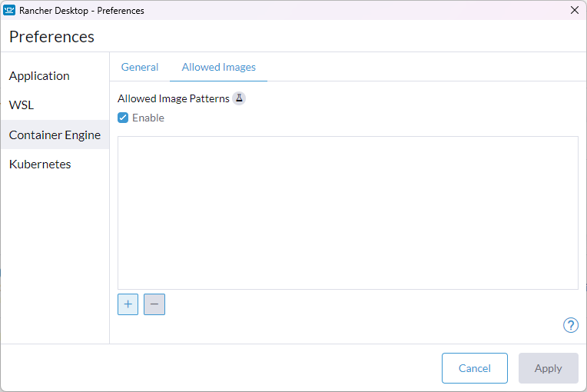This screenshot has height=392, width=587.
Task: Close the Preferences window
Action: 575,10
